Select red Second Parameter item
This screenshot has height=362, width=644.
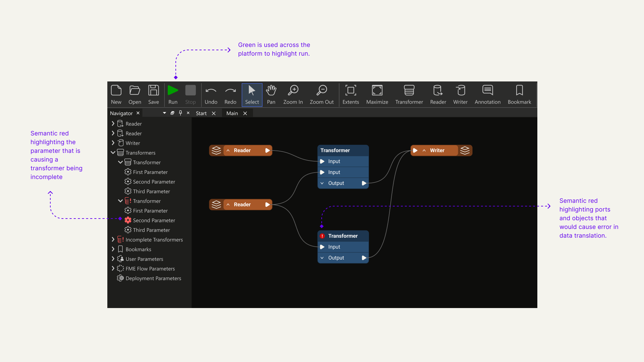[154, 220]
